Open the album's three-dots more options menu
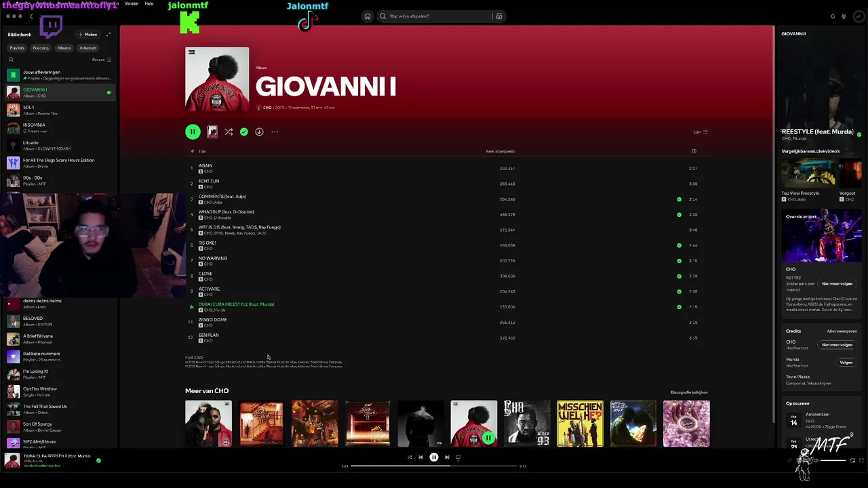Viewport: 868px width, 488px height. pos(275,132)
